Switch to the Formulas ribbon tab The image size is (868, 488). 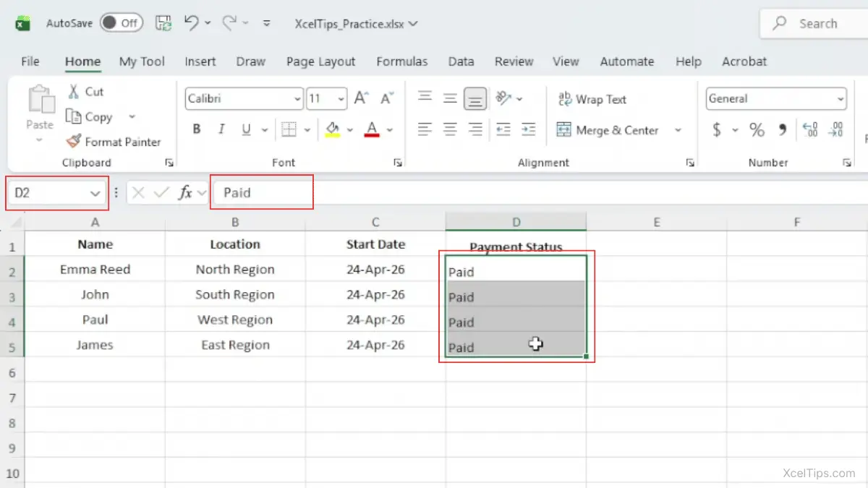point(401,61)
